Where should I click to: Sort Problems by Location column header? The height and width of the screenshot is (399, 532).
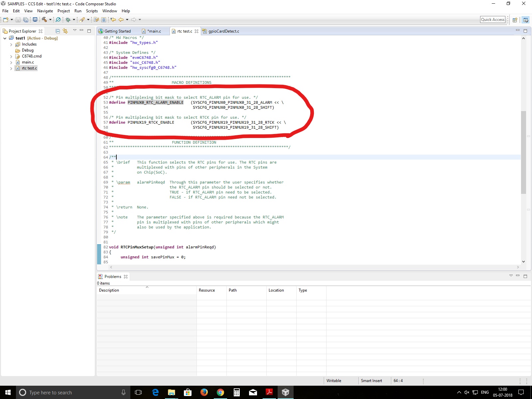[281, 290]
